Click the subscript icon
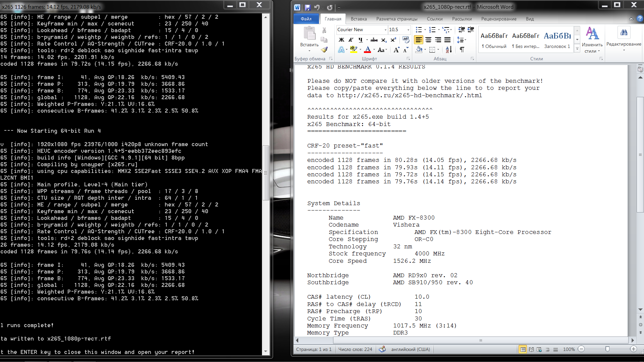The width and height of the screenshot is (644, 362). point(384,40)
